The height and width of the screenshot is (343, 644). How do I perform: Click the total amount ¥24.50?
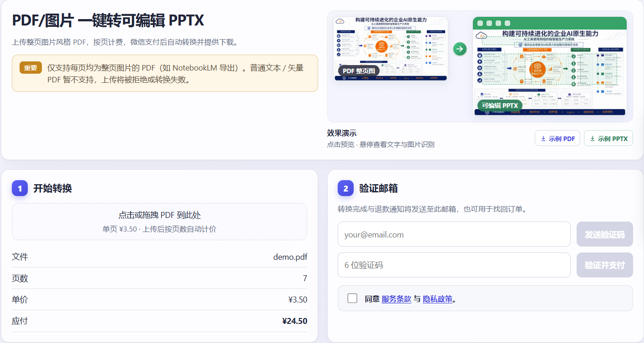tap(295, 321)
